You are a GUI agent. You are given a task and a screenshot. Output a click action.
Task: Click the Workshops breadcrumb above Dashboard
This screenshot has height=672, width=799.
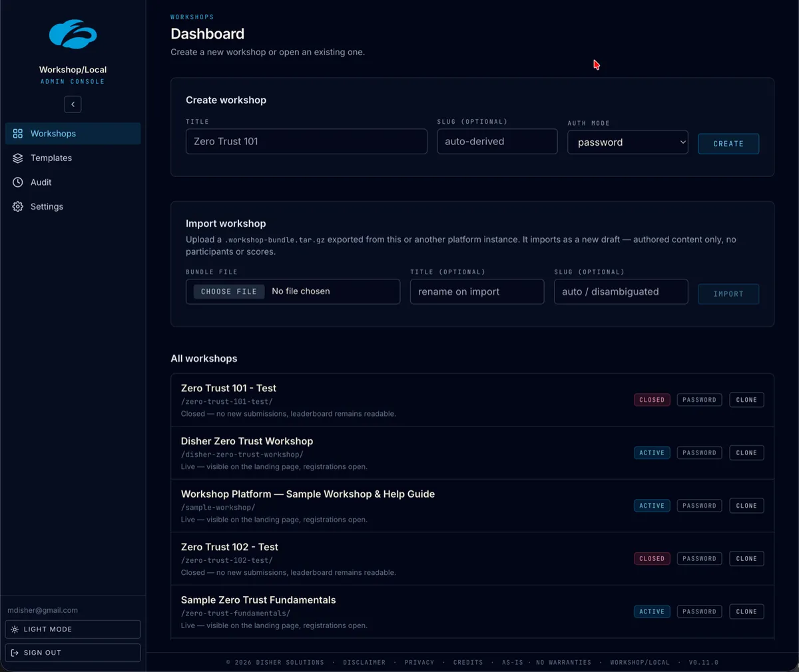[x=192, y=17]
